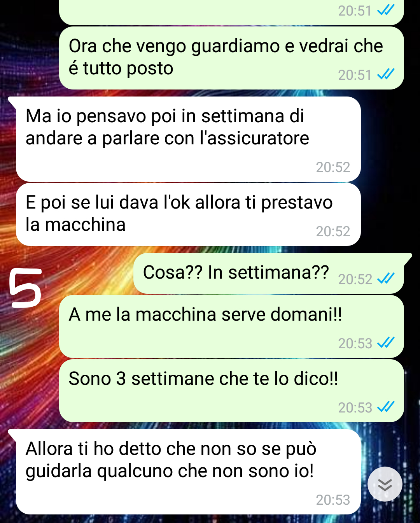Tap 20:53 timestamp on 'serve domani' message
This screenshot has width=420, height=523.
click(x=355, y=344)
